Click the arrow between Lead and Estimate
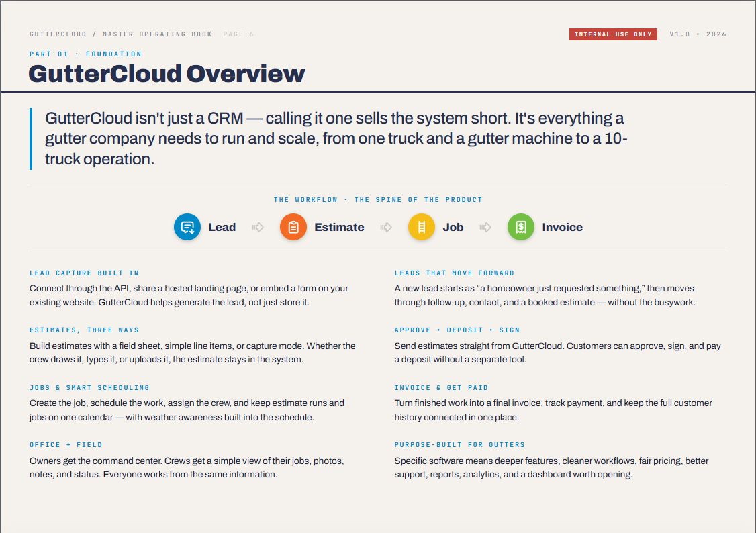This screenshot has width=756, height=533. coord(258,227)
